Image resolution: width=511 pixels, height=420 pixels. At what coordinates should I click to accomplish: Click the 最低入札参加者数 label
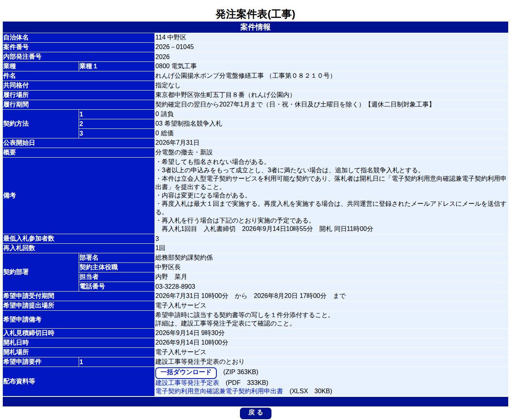click(29, 239)
